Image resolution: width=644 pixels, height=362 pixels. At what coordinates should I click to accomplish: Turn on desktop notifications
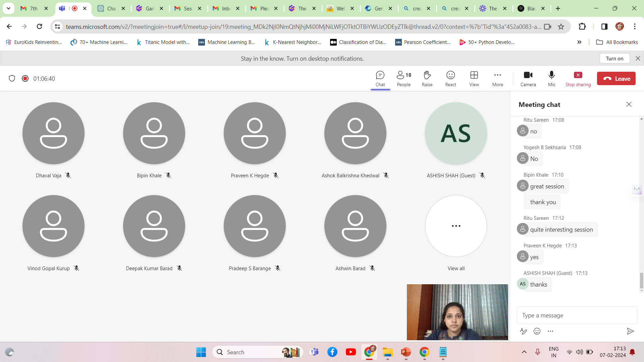(x=614, y=58)
